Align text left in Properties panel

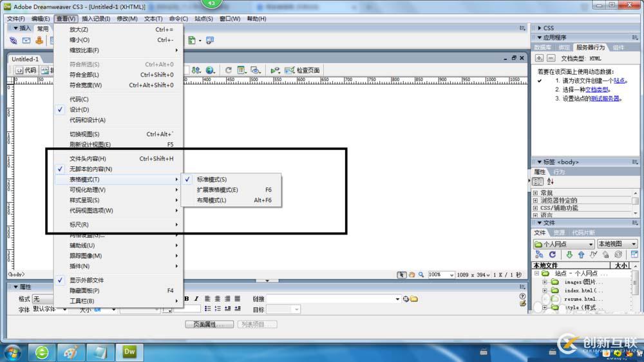(208, 299)
